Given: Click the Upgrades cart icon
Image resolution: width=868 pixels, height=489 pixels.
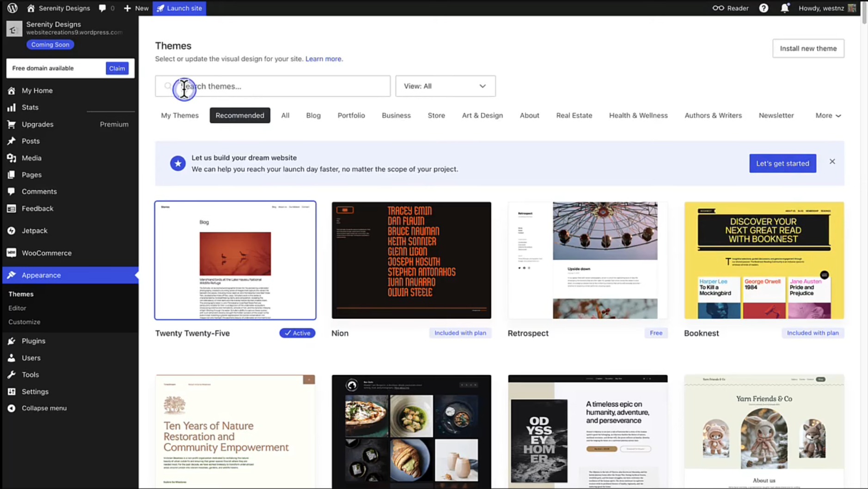Looking at the screenshot, I should tap(12, 124).
